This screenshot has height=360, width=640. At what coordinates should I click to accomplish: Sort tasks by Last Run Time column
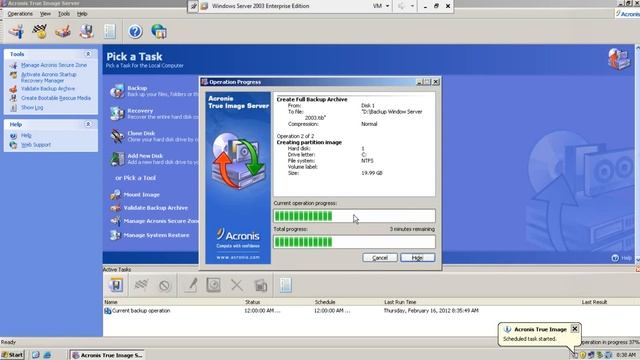tap(400, 302)
